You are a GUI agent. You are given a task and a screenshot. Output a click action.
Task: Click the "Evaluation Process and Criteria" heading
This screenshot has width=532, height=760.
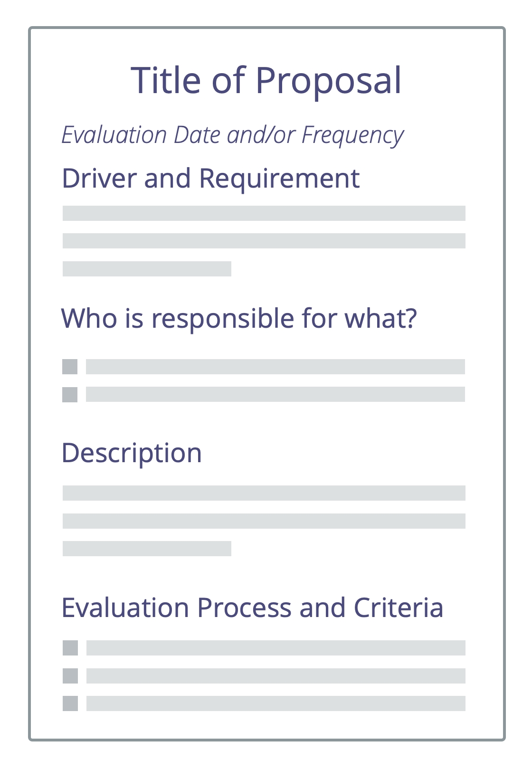tap(252, 608)
